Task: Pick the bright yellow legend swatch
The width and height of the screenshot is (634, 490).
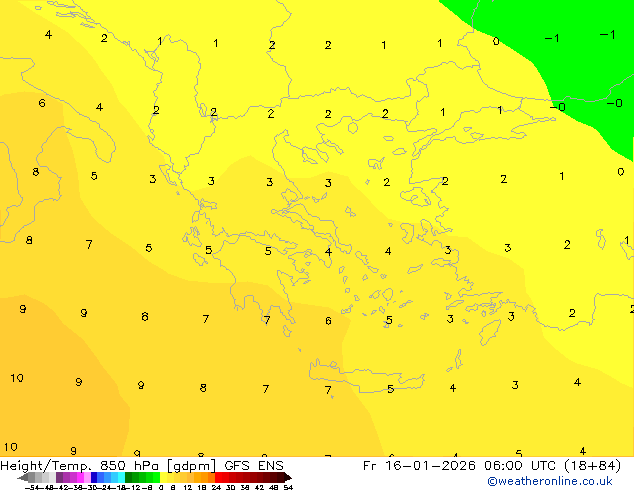Action: coord(163,478)
